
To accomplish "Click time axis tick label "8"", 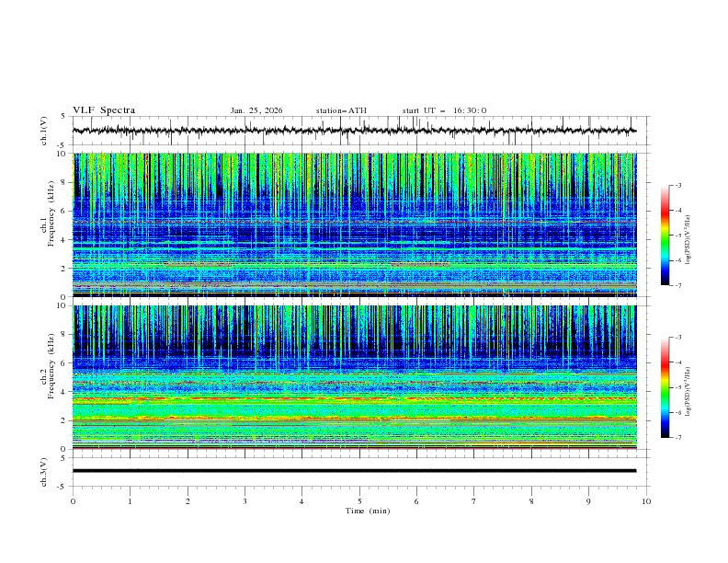I will (x=531, y=501).
